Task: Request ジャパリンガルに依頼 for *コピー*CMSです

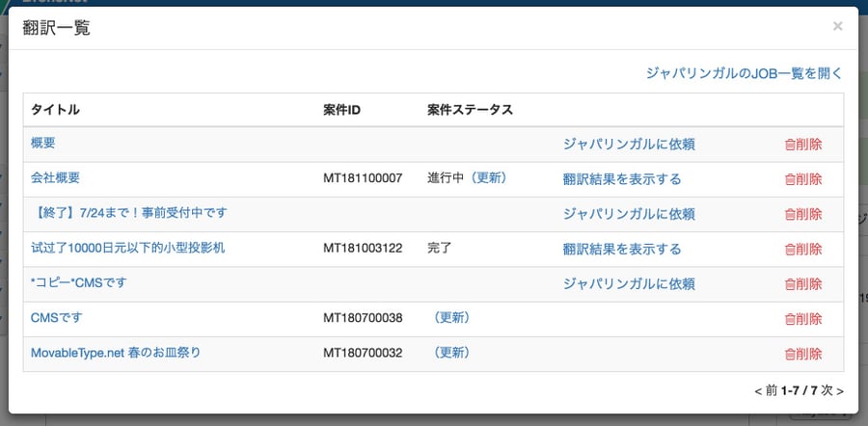Action: (x=629, y=283)
